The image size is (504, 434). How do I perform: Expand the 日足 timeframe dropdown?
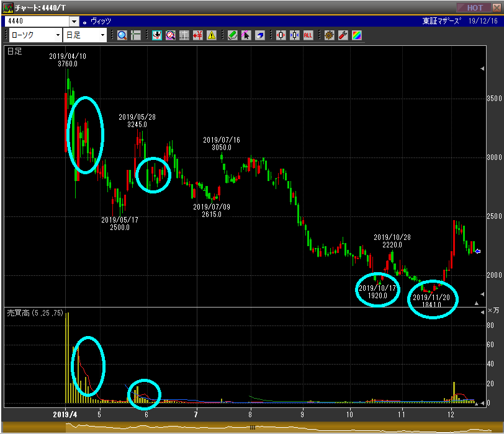tap(102, 35)
